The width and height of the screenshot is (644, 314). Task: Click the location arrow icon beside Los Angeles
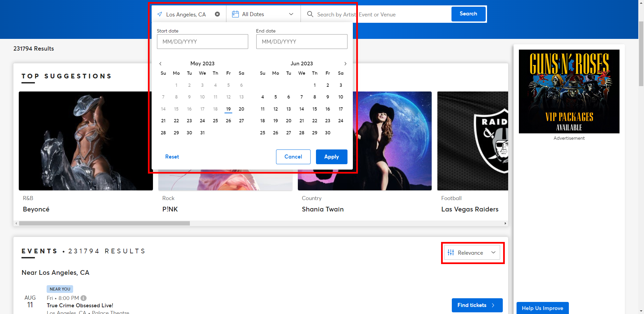click(160, 14)
